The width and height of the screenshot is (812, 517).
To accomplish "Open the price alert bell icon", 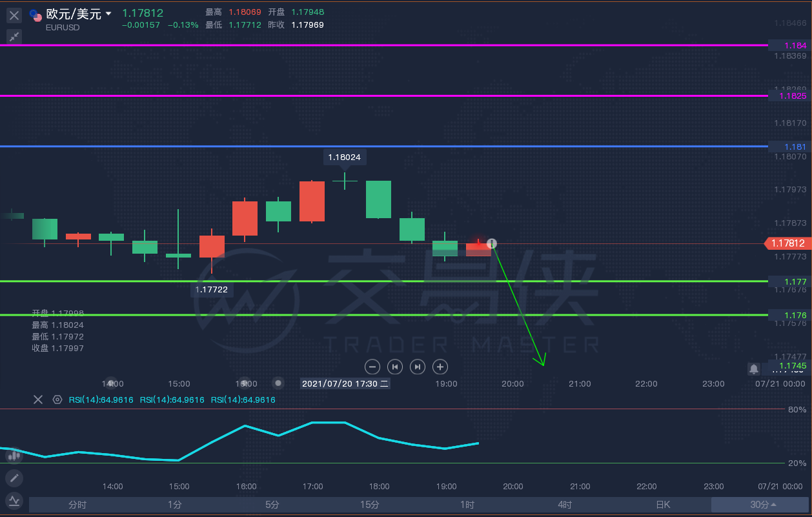I will click(x=753, y=369).
